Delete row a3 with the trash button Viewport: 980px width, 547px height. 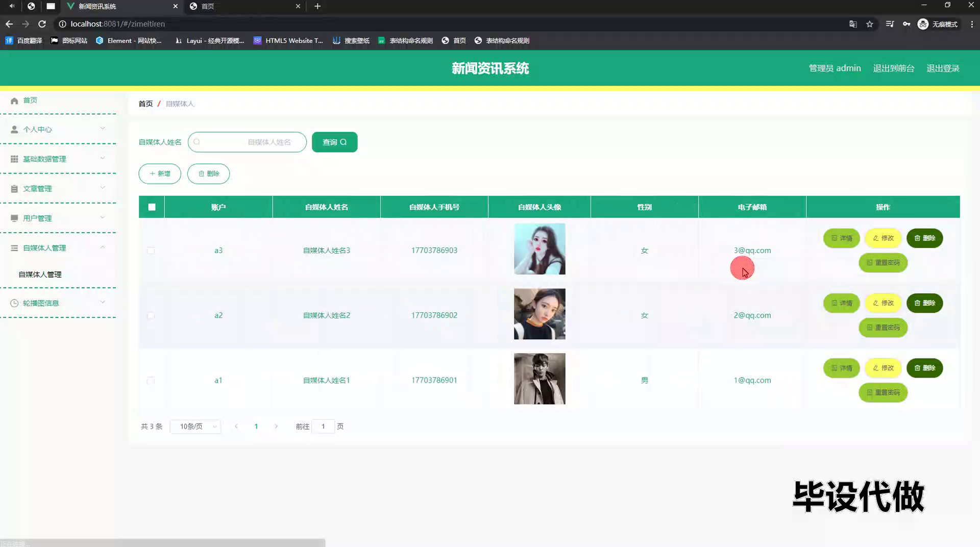click(924, 238)
